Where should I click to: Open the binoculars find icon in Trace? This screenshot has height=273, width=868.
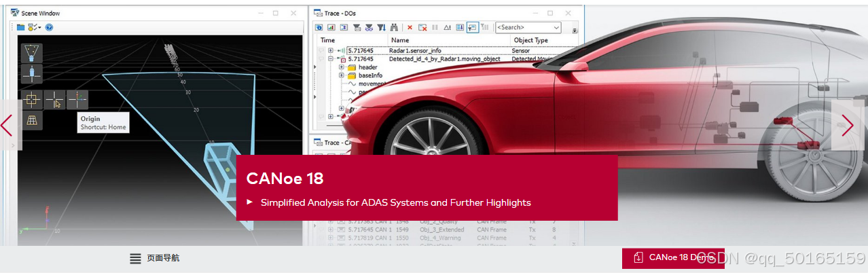[x=394, y=27]
